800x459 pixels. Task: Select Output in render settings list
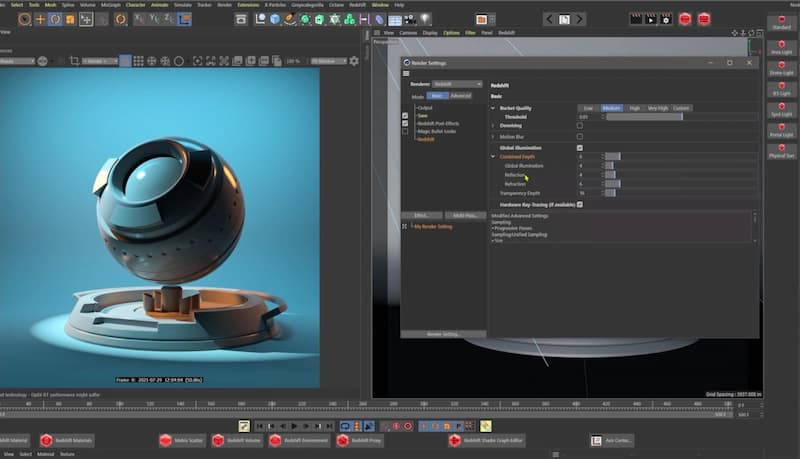425,108
